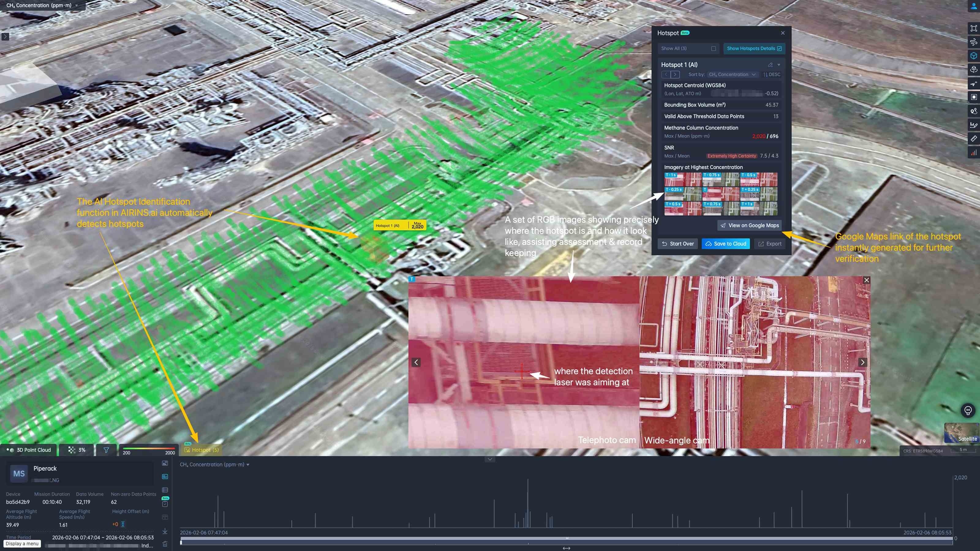Toggle DESC sort order
Screen dimensions: 980x551
[x=771, y=74]
